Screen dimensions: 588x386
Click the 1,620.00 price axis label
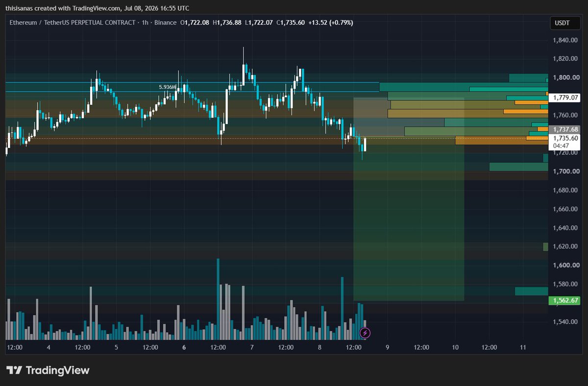pos(566,246)
